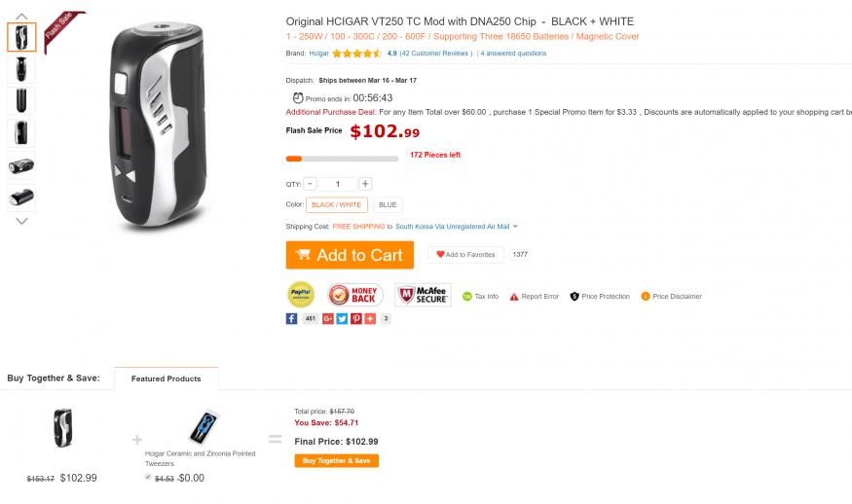Click the Google Plus share icon

pyautogui.click(x=329, y=318)
